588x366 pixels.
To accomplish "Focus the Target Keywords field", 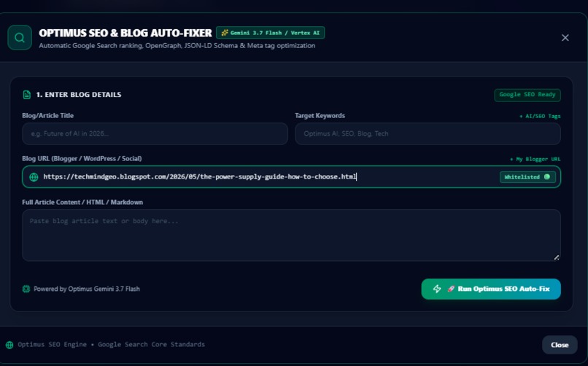I will 428,133.
